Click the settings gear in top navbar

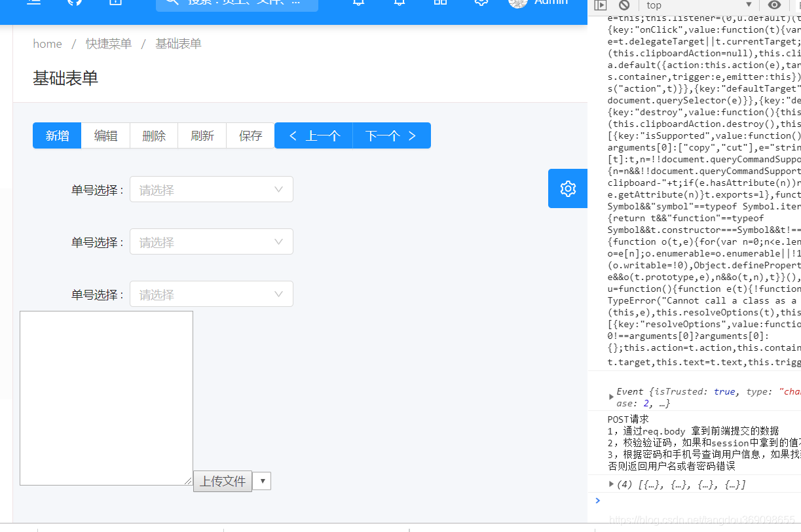click(481, 4)
